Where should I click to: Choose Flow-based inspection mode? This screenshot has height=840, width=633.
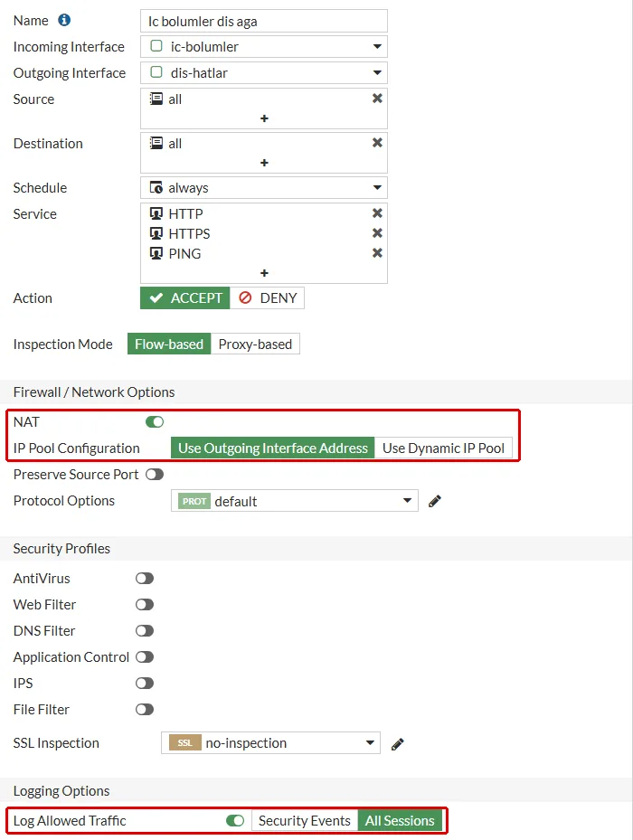(169, 344)
